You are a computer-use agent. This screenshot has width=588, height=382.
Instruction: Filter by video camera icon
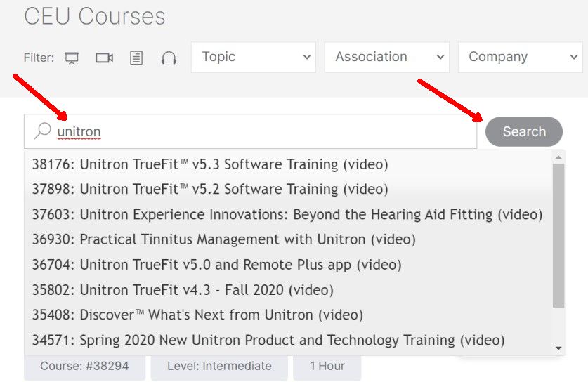click(104, 58)
